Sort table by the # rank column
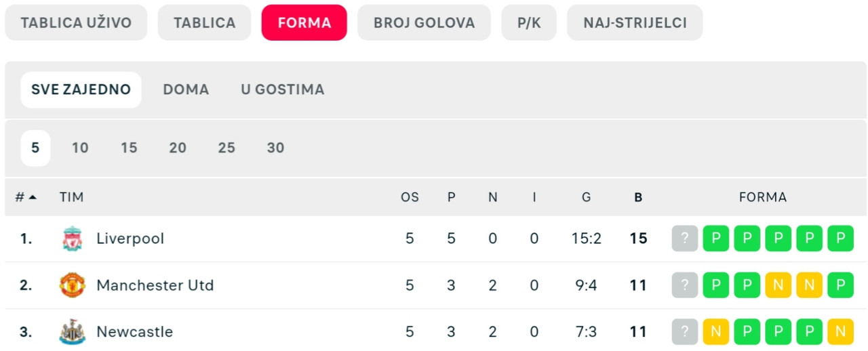Screen dimensions: 868x351 pyautogui.click(x=26, y=197)
